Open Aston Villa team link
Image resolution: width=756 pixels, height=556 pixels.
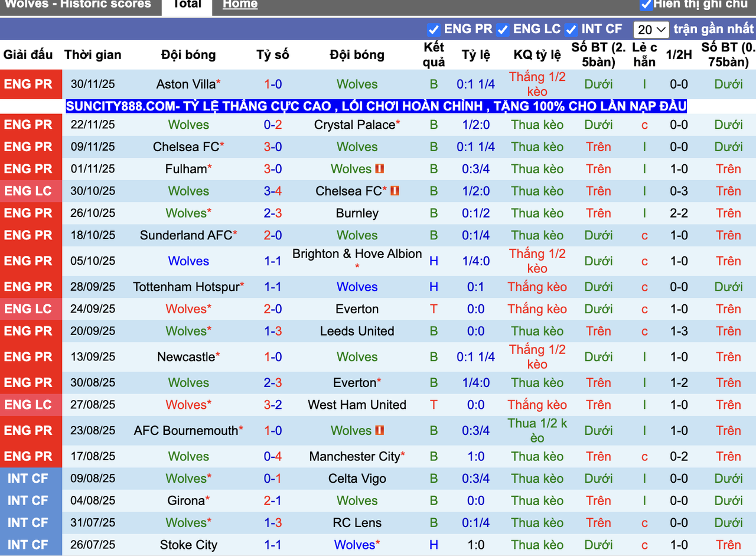pos(186,84)
